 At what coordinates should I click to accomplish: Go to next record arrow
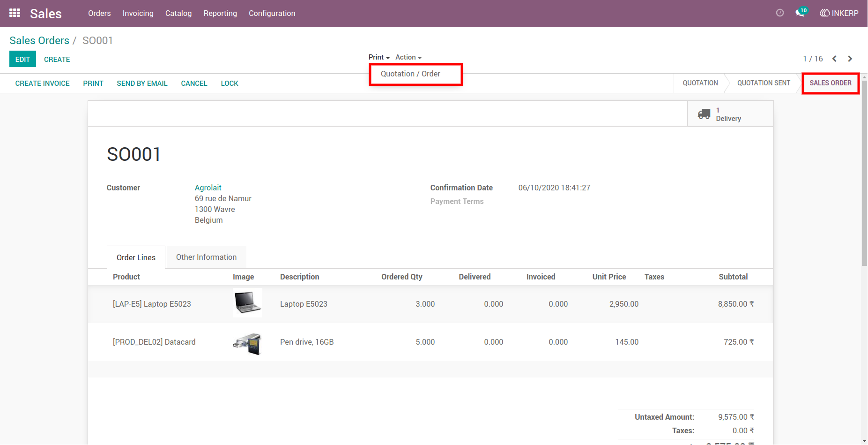pos(850,59)
